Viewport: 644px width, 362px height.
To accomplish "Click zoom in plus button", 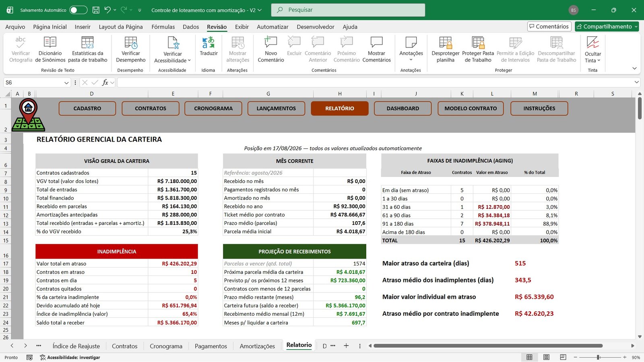I will click(x=625, y=357).
